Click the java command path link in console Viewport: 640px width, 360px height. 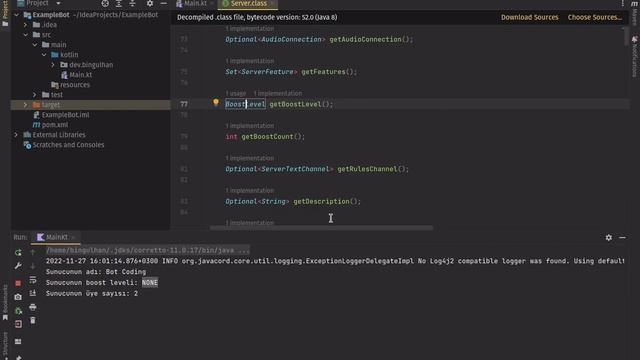point(147,250)
